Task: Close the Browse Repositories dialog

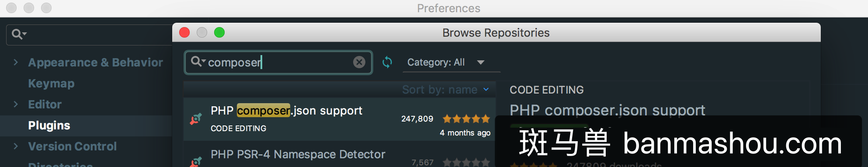Action: pyautogui.click(x=184, y=32)
